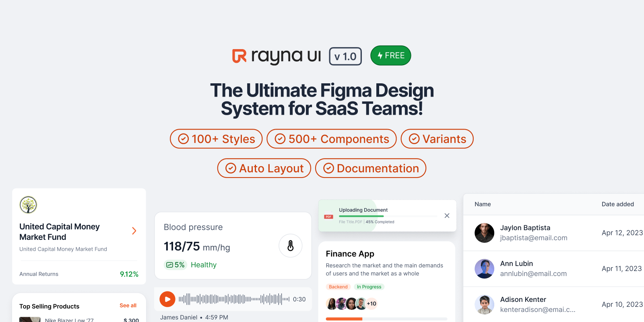Click the 100+ Styles check pill
The width and height of the screenshot is (644, 322).
pos(216,139)
